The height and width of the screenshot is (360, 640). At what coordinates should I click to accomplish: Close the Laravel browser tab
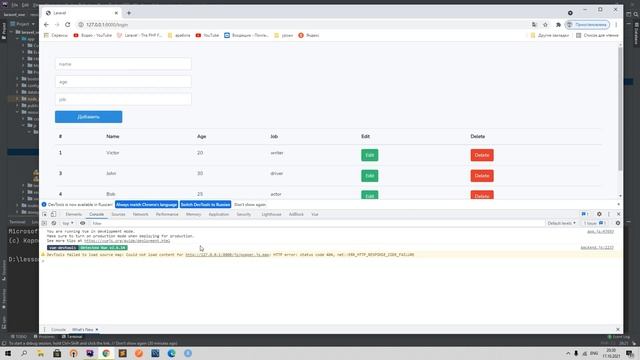[116, 13]
